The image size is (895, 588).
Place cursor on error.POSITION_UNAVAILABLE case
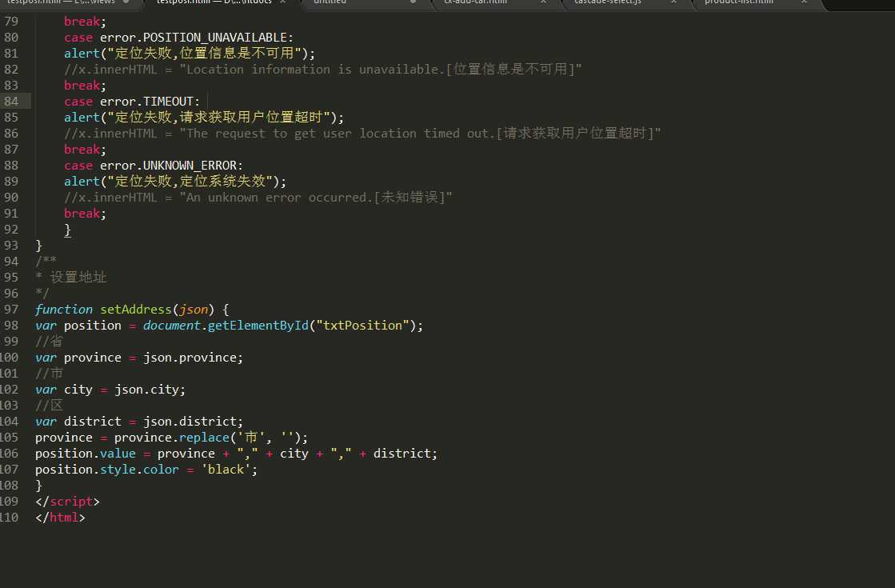point(196,38)
